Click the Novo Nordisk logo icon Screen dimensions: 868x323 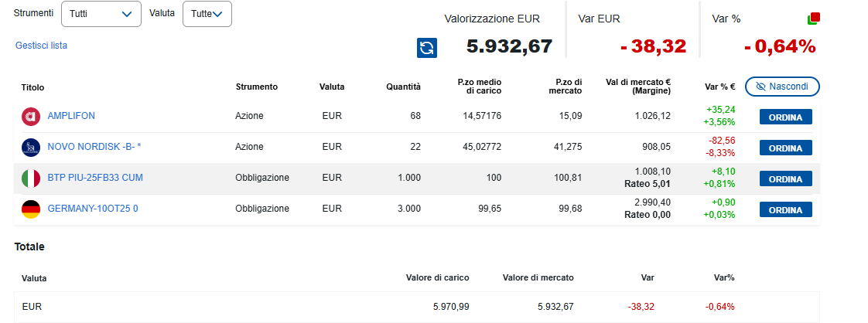click(31, 147)
